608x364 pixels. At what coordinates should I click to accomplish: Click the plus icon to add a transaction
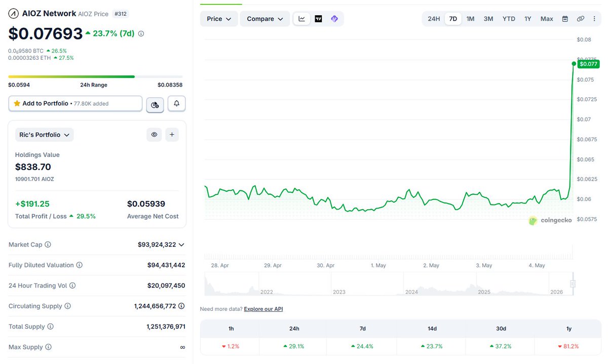coord(172,135)
